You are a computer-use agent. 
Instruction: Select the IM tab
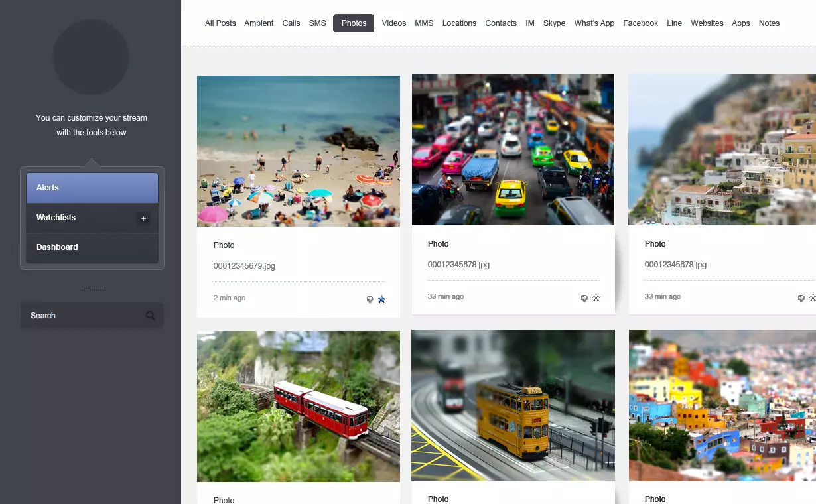tap(530, 23)
